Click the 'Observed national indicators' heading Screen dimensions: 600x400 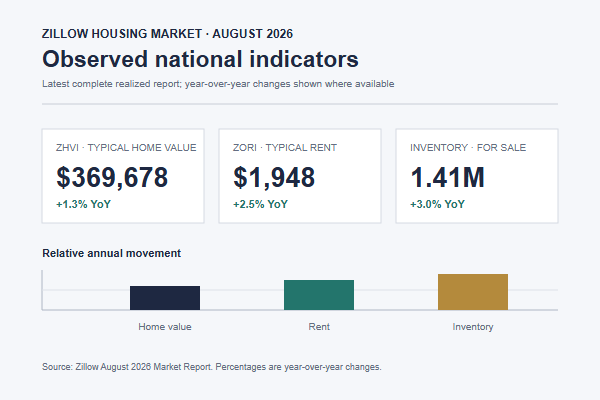tap(200, 59)
